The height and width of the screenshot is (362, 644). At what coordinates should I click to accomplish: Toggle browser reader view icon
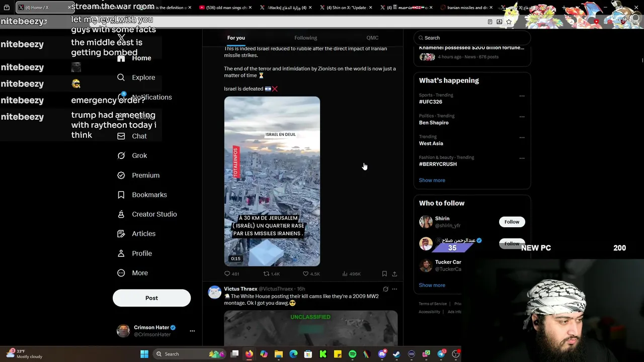click(x=490, y=22)
